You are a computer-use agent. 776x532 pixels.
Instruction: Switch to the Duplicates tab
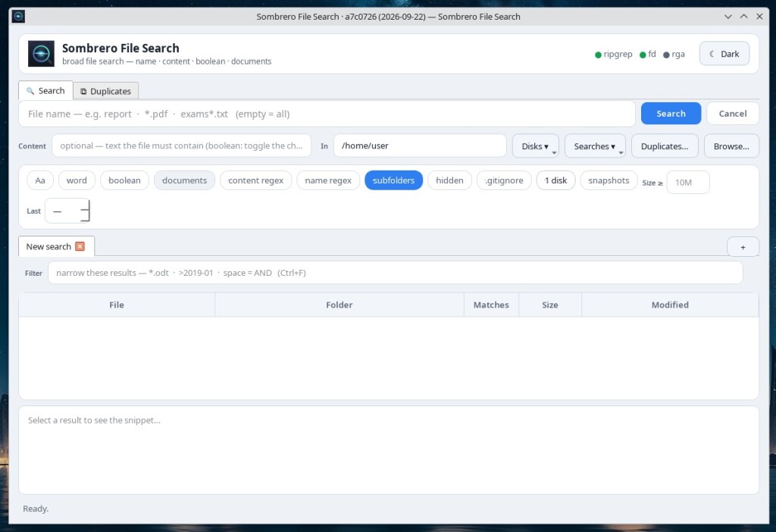point(106,91)
